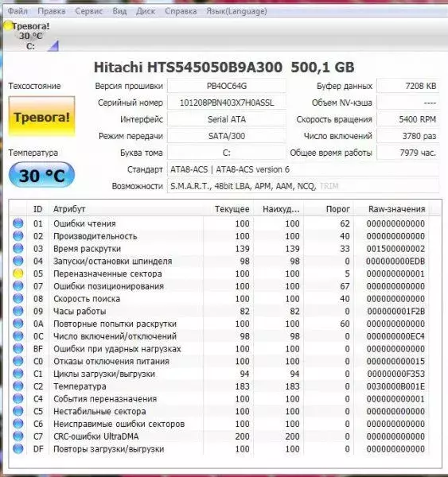The height and width of the screenshot is (477, 448).
Task: Open the Правка menu
Action: click(51, 11)
